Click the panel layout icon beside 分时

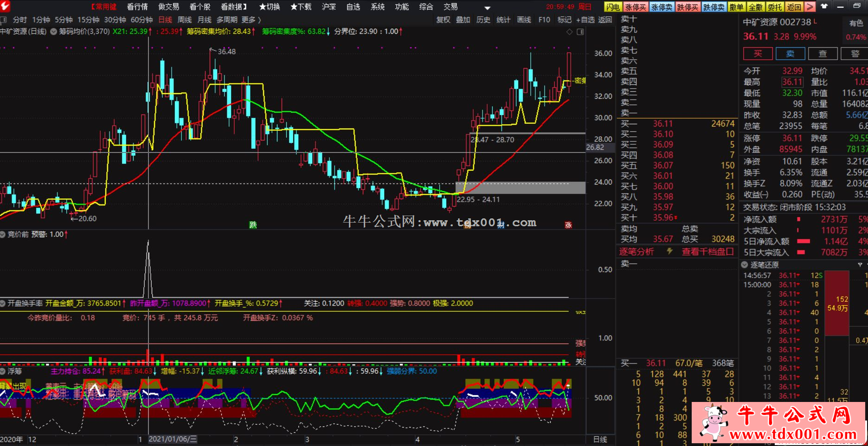pos(4,20)
